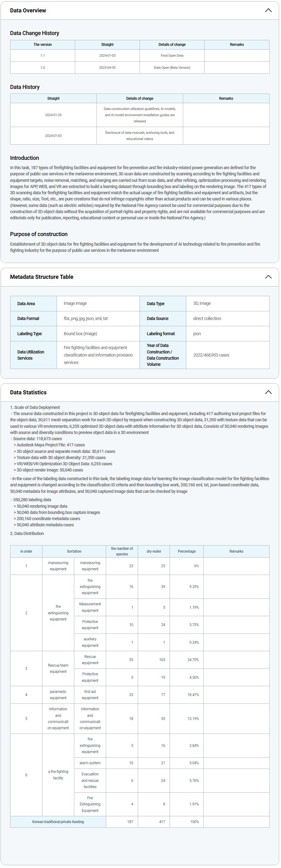
Task: Select the 'The version' column header
Action: pos(43,45)
